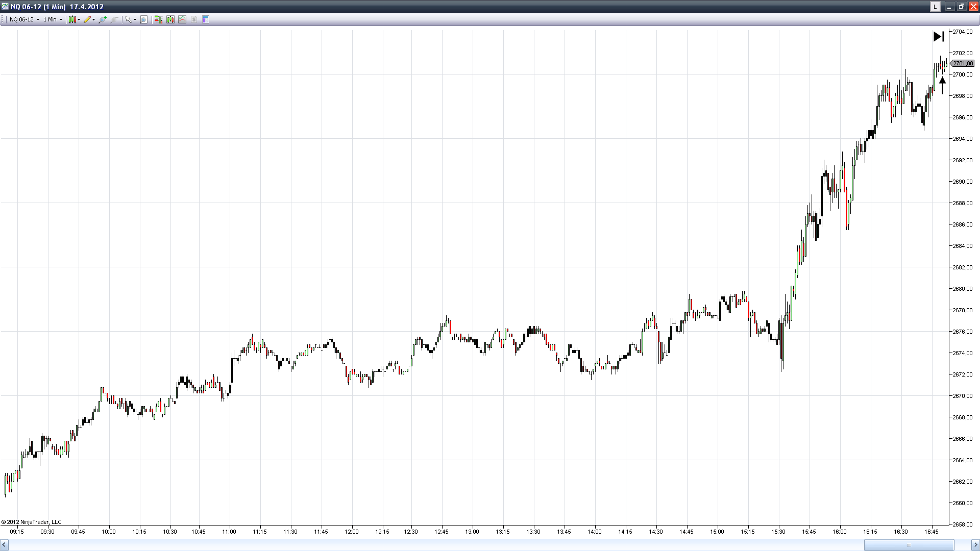The width and height of the screenshot is (980, 551).
Task: Expand the cursor type dropdown arrow
Action: pos(135,20)
